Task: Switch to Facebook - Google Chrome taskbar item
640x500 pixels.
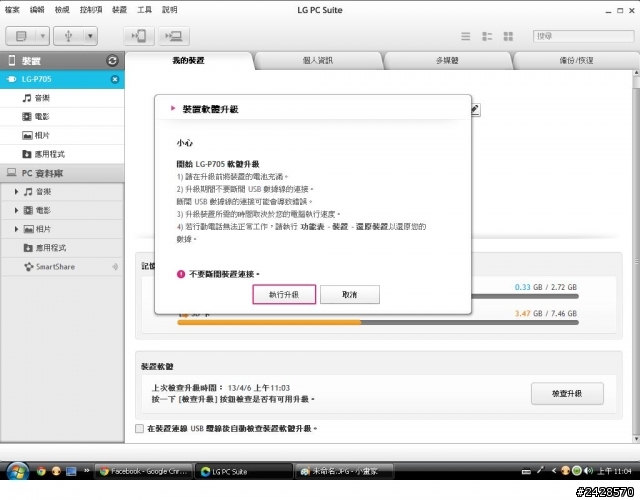Action: pos(144,471)
